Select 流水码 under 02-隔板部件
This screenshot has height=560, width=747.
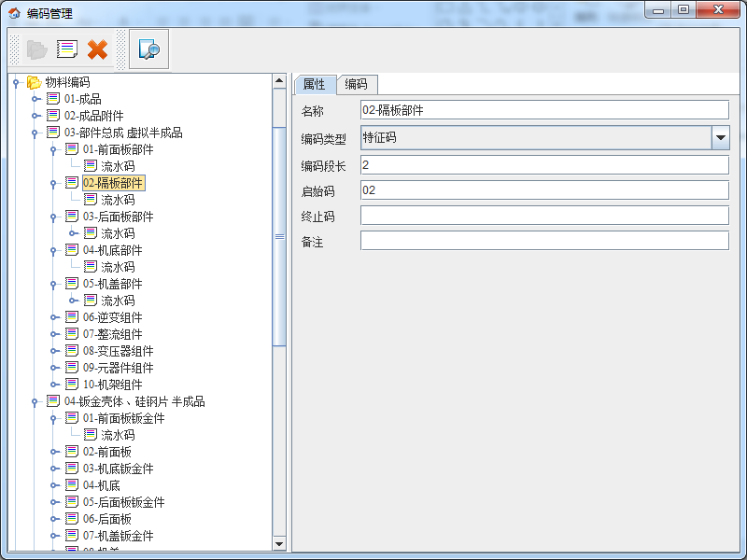[x=118, y=200]
